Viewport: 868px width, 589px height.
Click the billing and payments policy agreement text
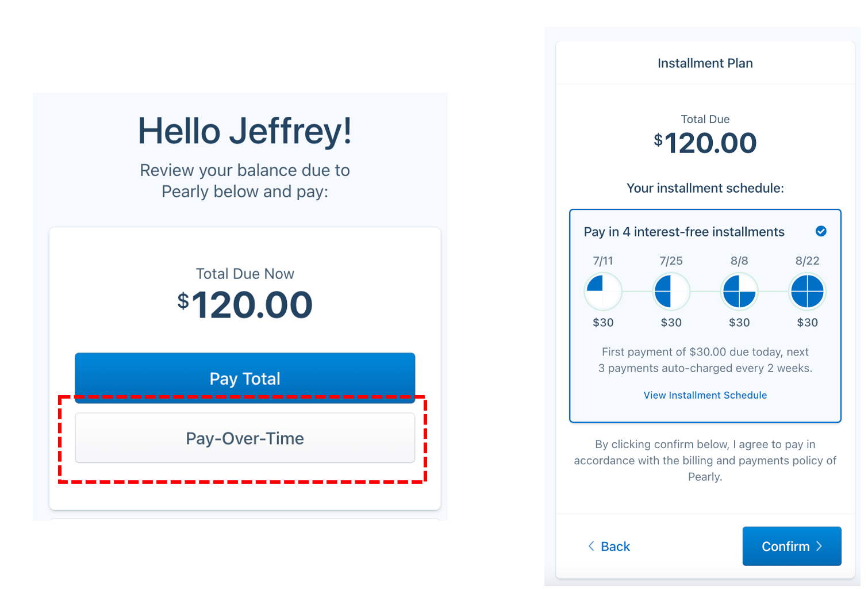705,460
